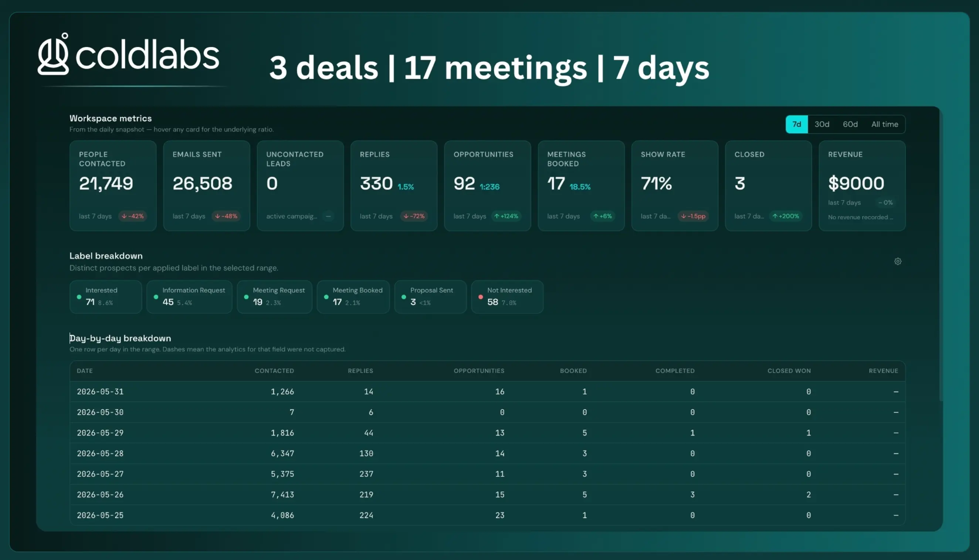Select the Proposal Sent label chip
Image resolution: width=979 pixels, height=560 pixels.
pos(430,297)
